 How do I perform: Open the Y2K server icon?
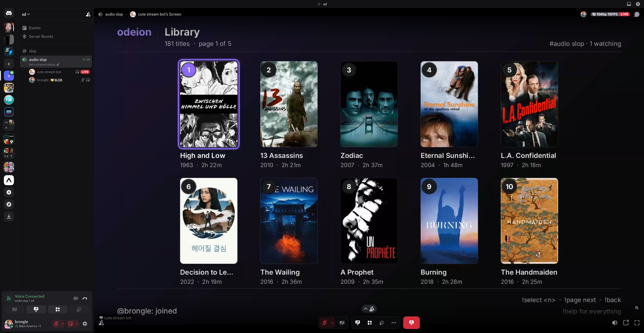tap(9, 100)
